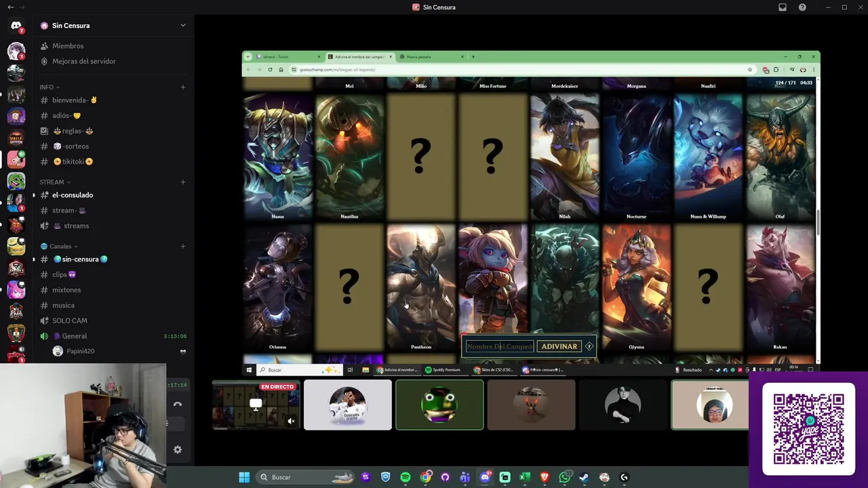Open the Pepe frog server icon
Screen dimensions: 868x488
click(16, 181)
